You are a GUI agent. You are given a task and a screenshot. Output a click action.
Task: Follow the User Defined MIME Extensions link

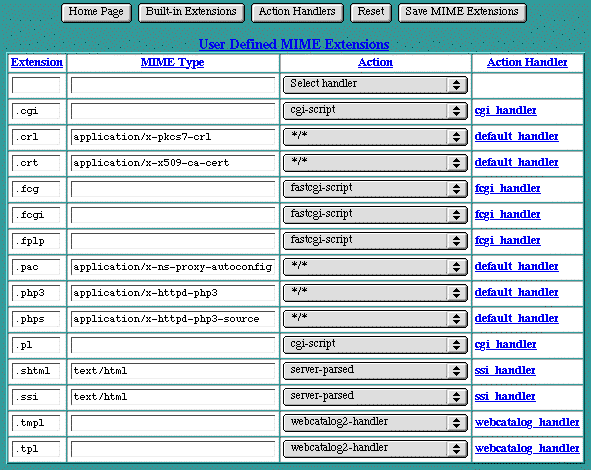point(294,44)
